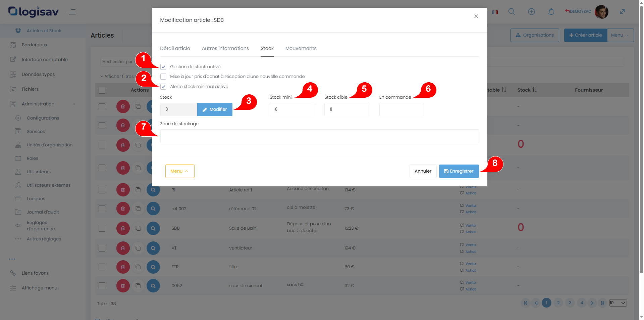This screenshot has height=320, width=644.
Task: Expand the yellow Menu dropdown in dialog
Action: pyautogui.click(x=179, y=171)
